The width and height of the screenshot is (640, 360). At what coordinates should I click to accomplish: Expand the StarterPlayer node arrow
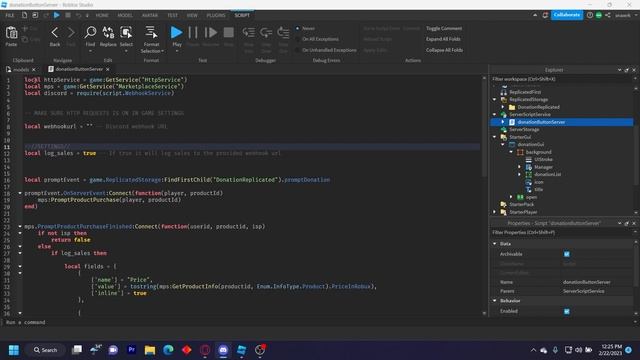click(495, 212)
